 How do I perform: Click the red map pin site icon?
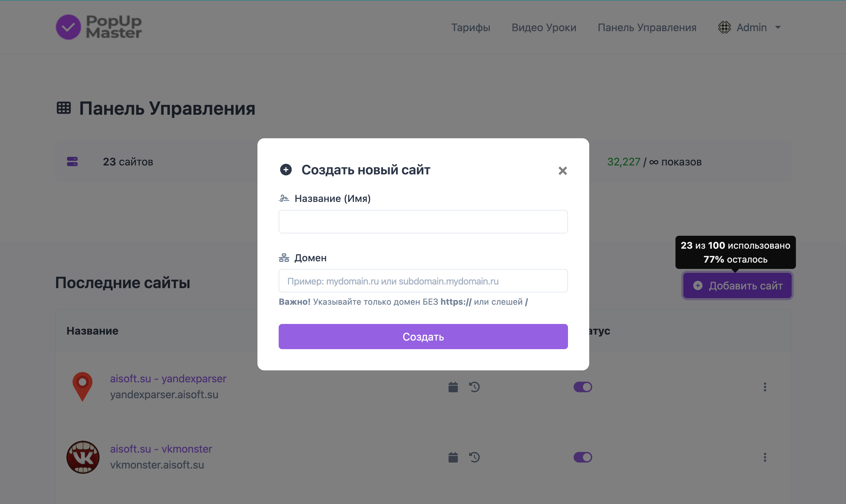83,387
